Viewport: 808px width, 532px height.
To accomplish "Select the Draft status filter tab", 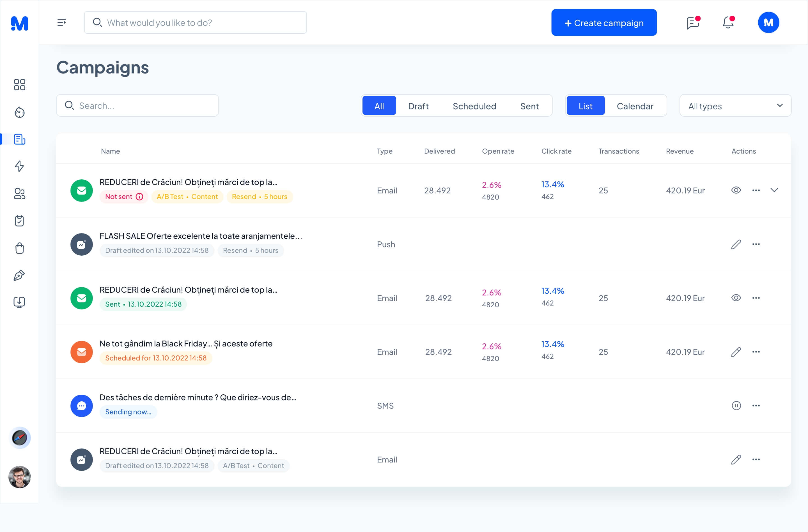I will (x=418, y=106).
